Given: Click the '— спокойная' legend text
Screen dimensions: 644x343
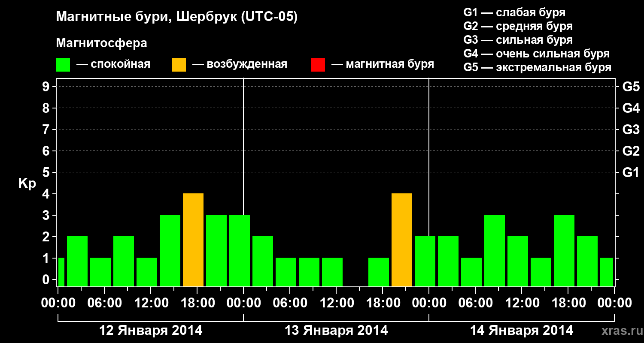Looking at the screenshot, I should coord(113,65).
